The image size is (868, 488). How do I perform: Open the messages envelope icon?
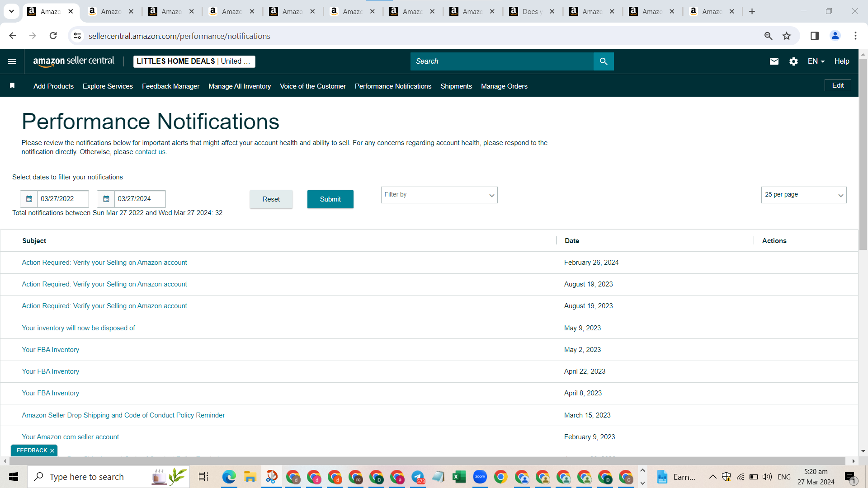pyautogui.click(x=774, y=61)
